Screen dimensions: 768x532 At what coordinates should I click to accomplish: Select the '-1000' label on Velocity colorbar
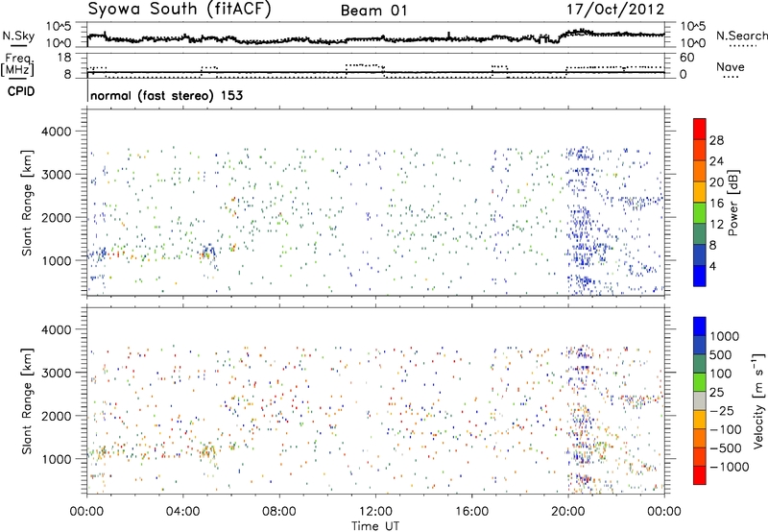729,467
